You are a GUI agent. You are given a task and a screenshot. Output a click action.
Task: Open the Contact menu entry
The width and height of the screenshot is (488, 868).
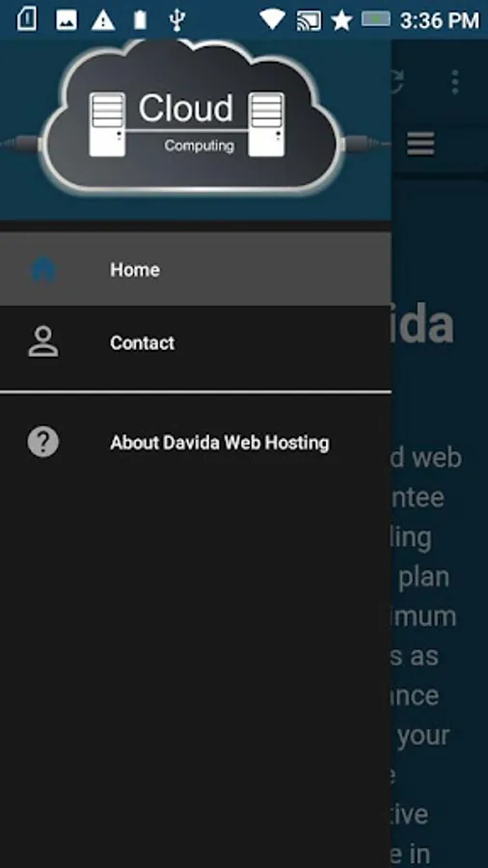(x=196, y=342)
